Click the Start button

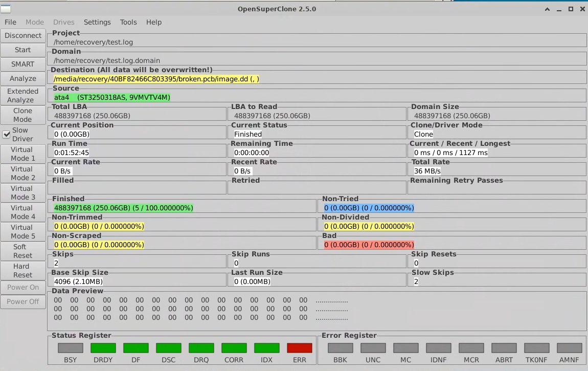coord(23,50)
